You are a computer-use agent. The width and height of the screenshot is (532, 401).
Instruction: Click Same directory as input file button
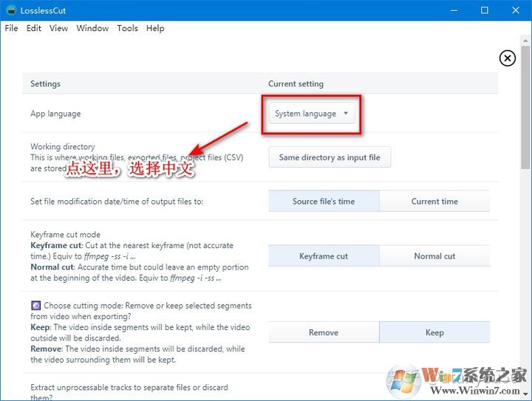coord(330,157)
